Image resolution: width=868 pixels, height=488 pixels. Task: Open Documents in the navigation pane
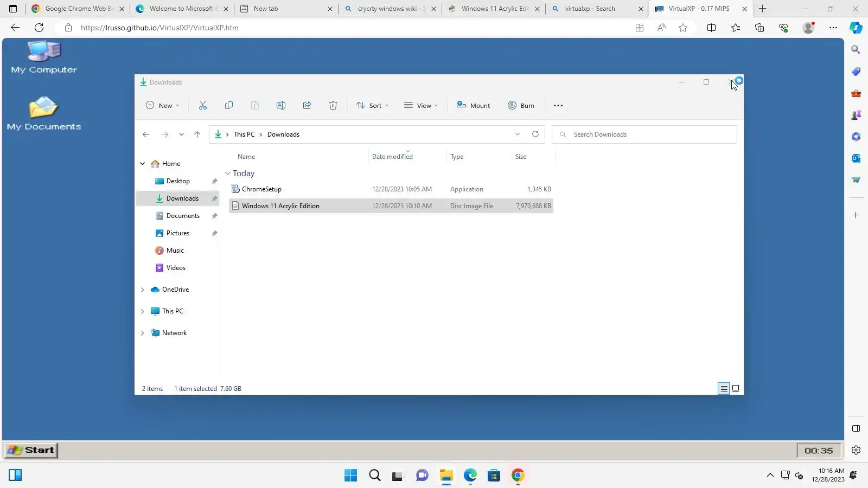(x=183, y=216)
